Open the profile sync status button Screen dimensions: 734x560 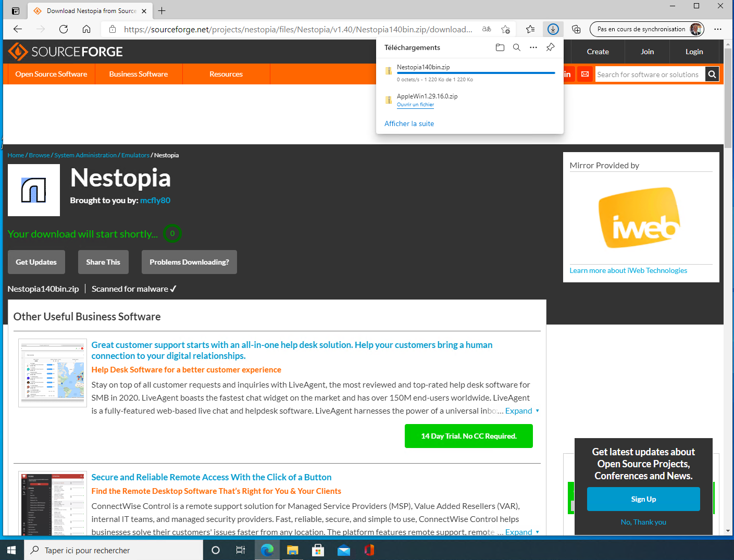pos(646,29)
